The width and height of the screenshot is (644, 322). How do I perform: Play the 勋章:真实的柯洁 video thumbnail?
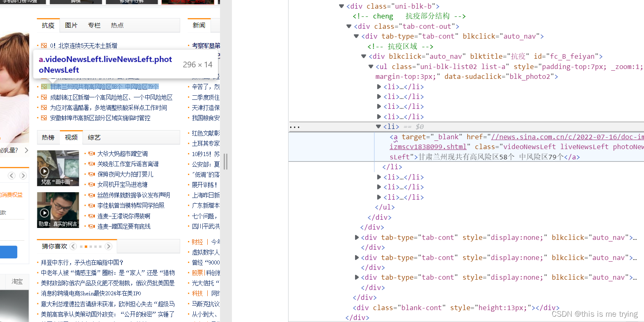coord(58,210)
